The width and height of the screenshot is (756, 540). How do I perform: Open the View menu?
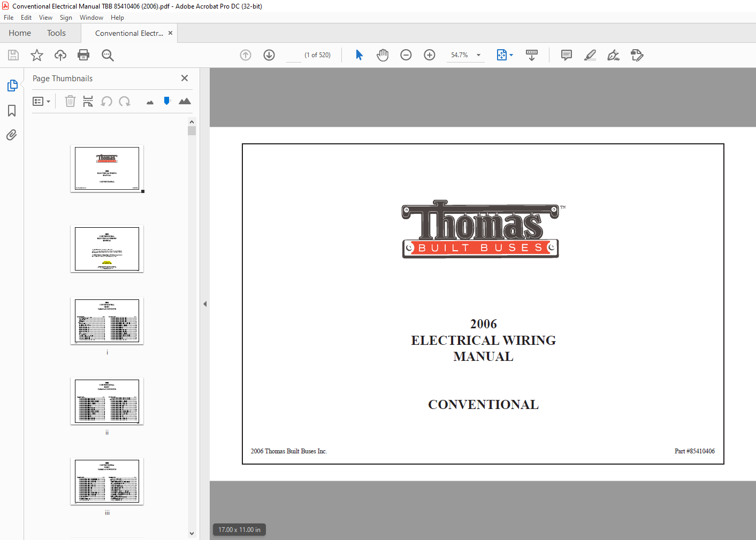pos(45,18)
